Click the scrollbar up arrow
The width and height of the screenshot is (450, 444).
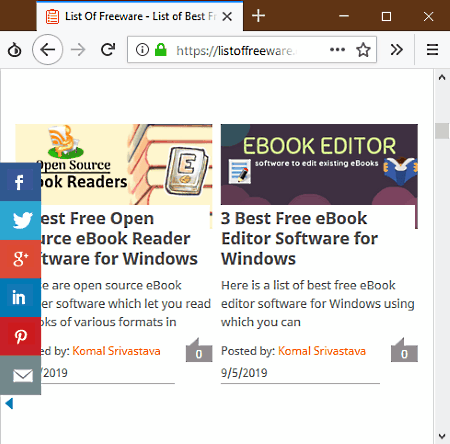(442, 78)
